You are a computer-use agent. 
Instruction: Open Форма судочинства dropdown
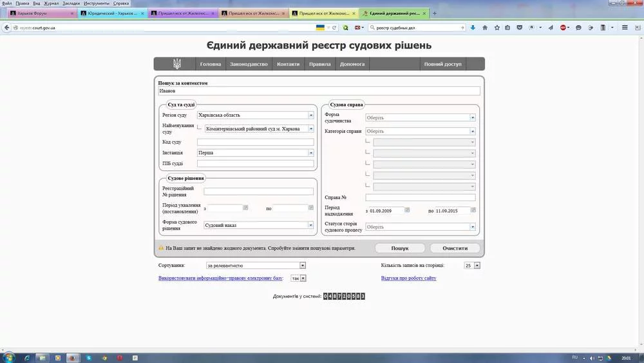click(472, 117)
